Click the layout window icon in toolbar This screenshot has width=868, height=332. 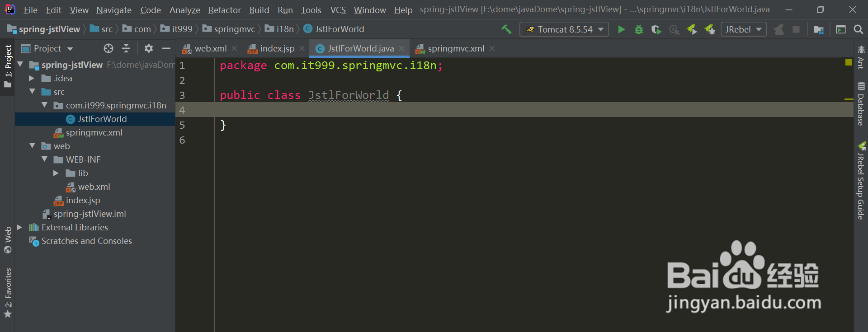click(841, 29)
